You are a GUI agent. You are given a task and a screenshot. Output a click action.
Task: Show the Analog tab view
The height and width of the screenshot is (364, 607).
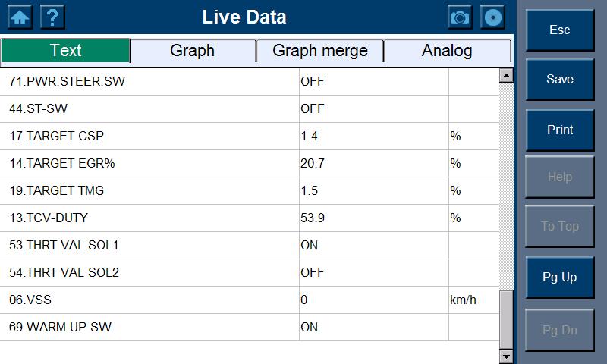point(447,51)
